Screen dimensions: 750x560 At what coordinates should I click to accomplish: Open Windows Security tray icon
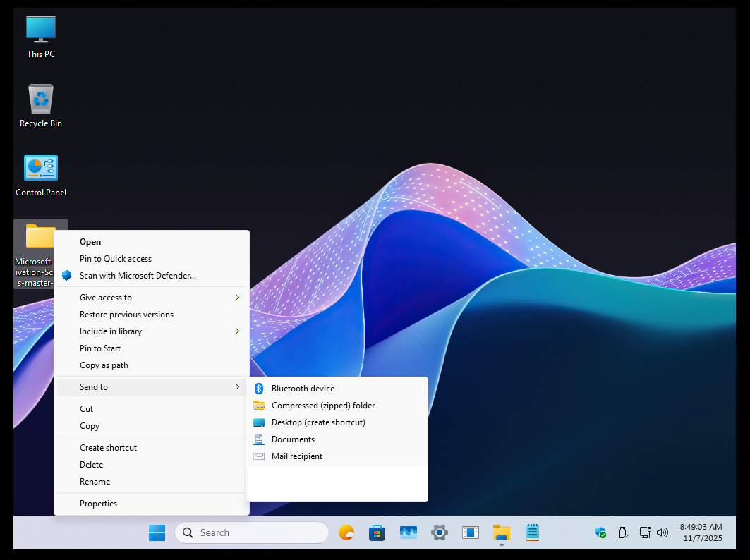click(600, 532)
